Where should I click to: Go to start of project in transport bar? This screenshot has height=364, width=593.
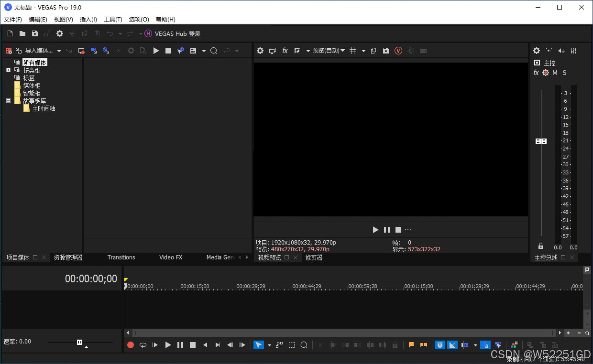click(x=205, y=345)
